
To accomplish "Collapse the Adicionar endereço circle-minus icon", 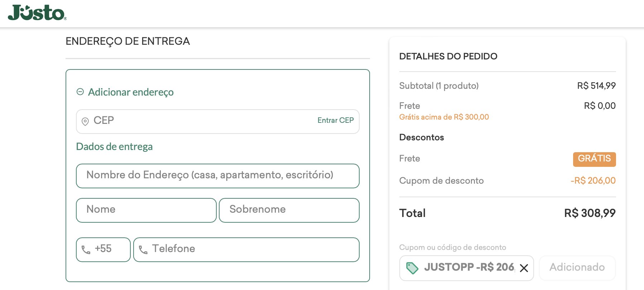I will point(80,92).
